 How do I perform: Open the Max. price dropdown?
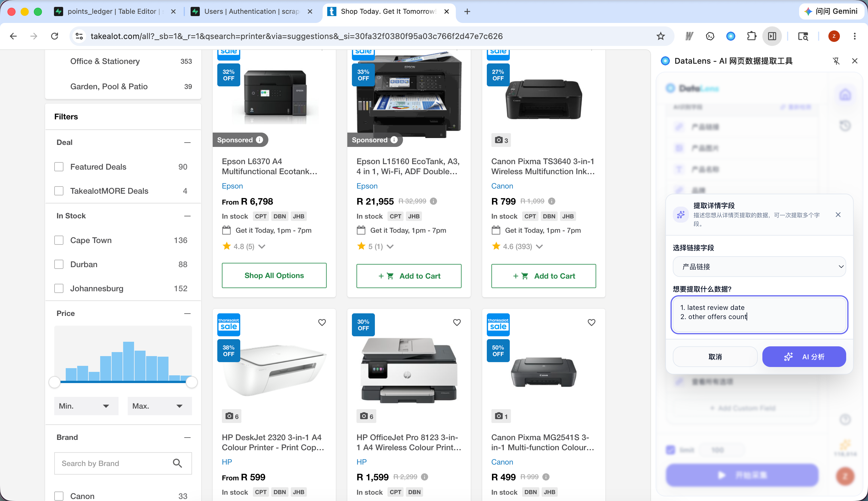pyautogui.click(x=160, y=406)
